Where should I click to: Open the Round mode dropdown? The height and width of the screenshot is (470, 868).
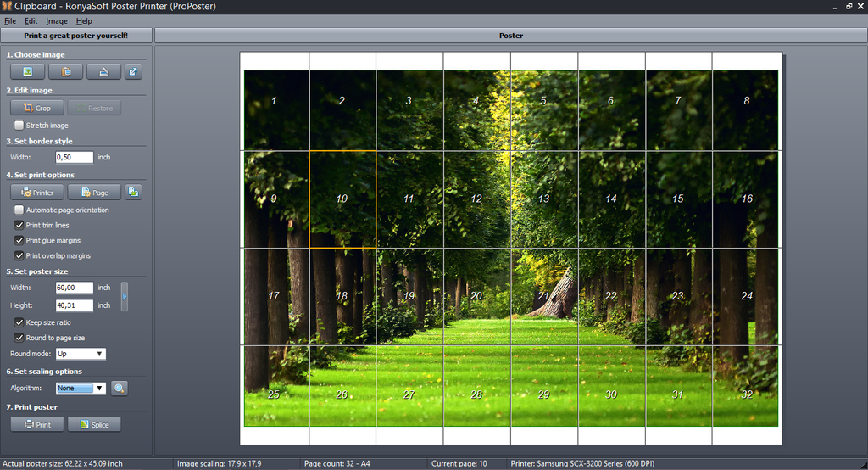click(81, 354)
